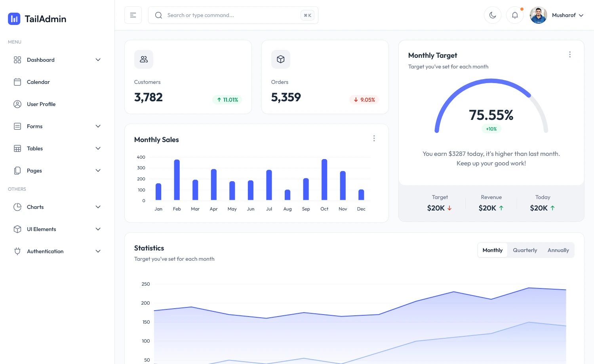594x364 pixels.
Task: Open the Calendar page from sidebar
Action: coord(38,82)
